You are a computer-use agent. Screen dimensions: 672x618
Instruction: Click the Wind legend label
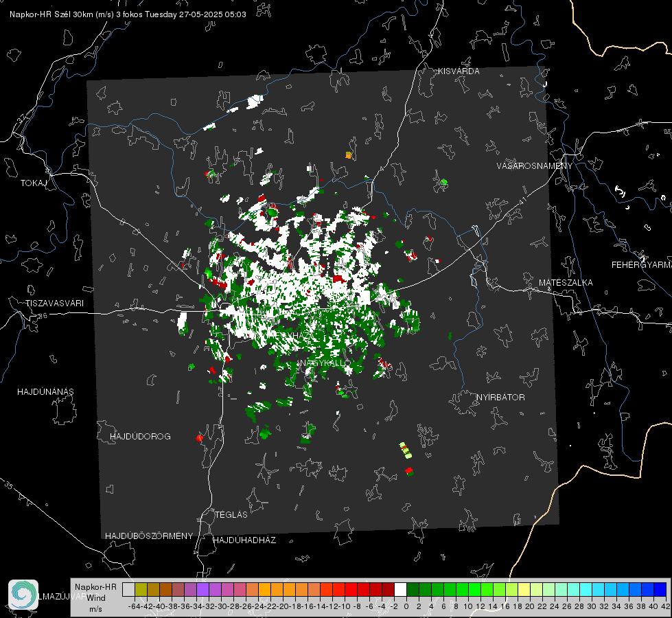click(96, 598)
